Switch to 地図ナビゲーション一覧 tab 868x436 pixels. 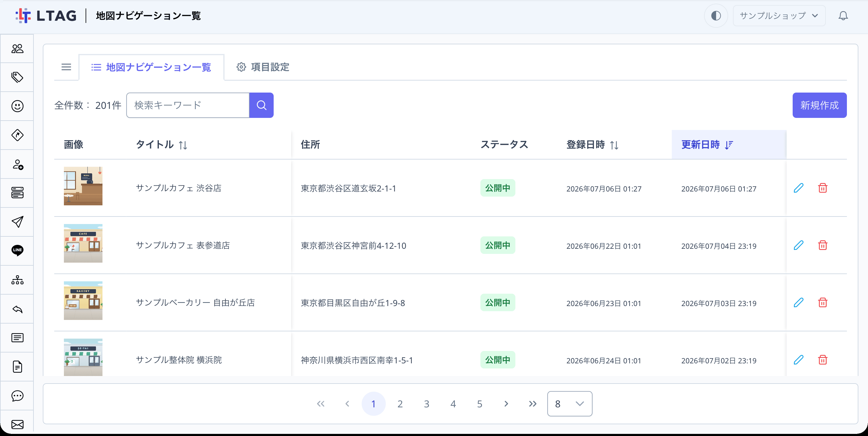(151, 67)
